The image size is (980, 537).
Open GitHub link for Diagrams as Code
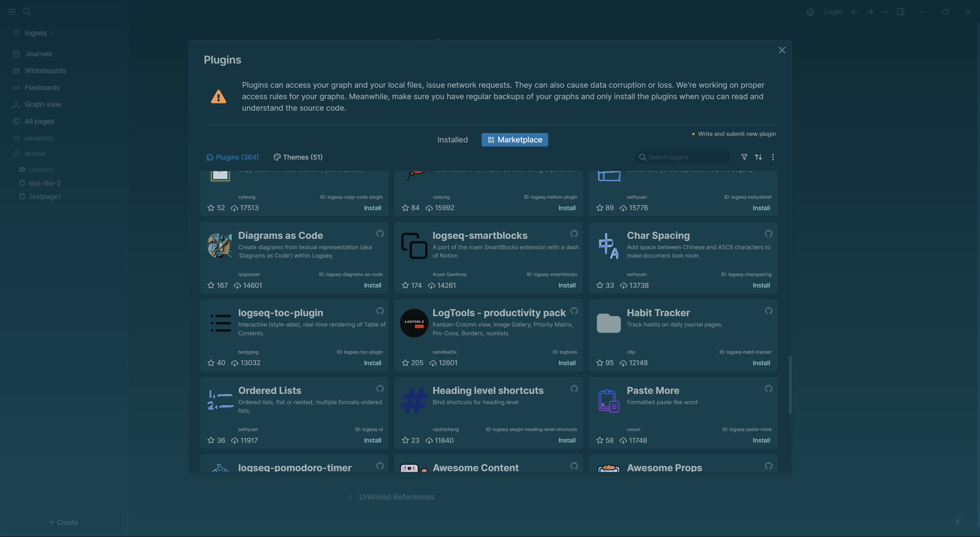(380, 233)
